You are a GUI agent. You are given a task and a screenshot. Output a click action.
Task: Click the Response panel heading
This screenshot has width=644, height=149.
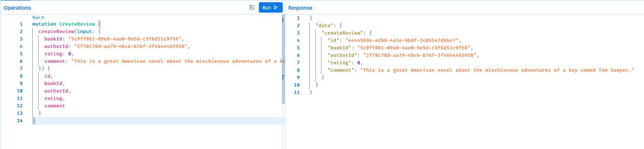[300, 8]
